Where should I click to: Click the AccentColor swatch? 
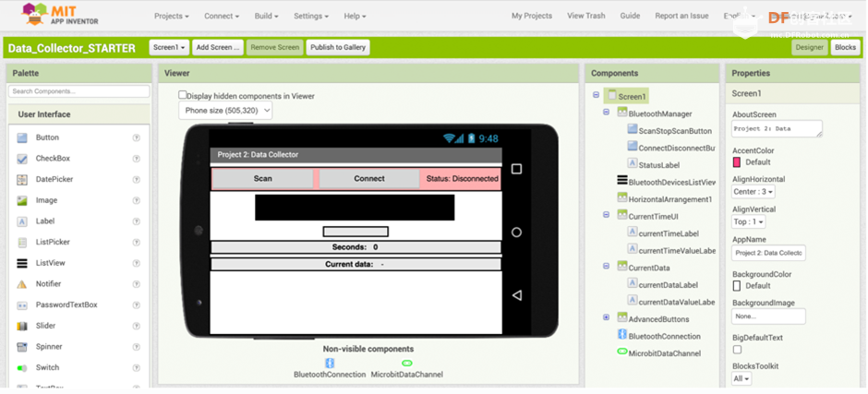pos(737,162)
